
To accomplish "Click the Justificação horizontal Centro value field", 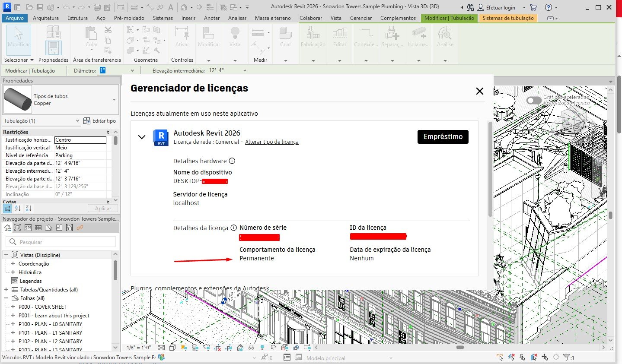I will pyautogui.click(x=80, y=140).
